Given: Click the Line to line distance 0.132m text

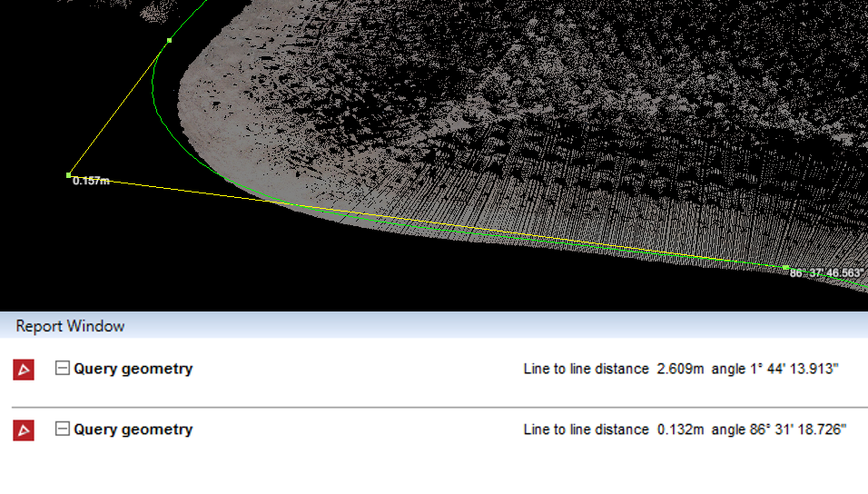Looking at the screenshot, I should click(x=614, y=430).
